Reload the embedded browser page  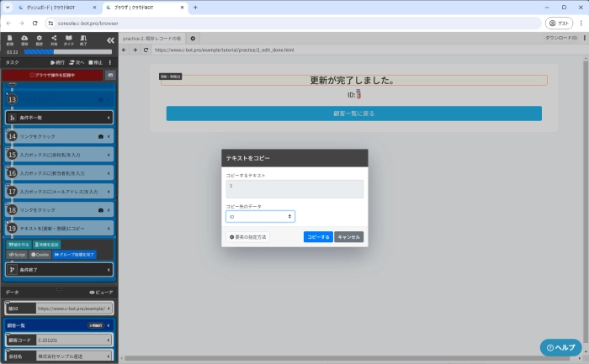pyautogui.click(x=146, y=50)
